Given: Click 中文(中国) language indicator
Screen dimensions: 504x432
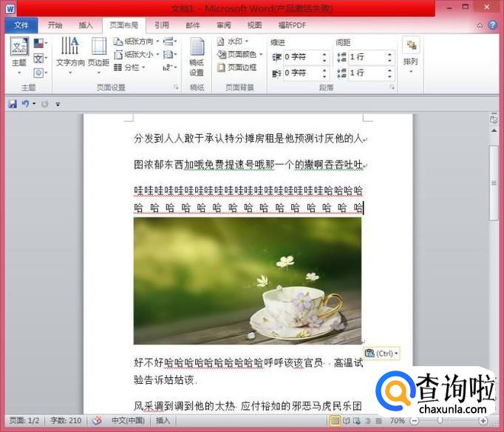Looking at the screenshot, I should [128, 420].
